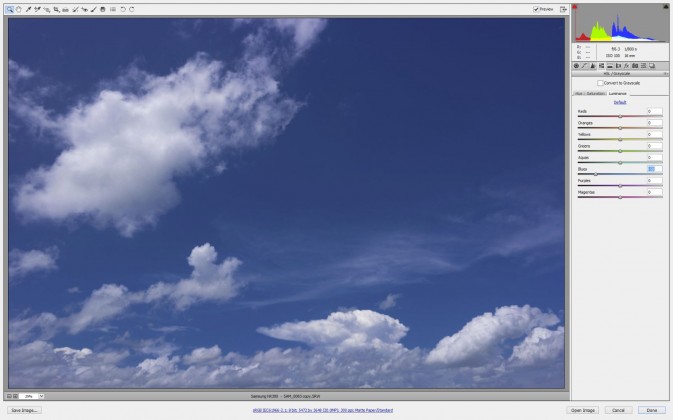Select the Red Eye Removal tool

point(85,9)
